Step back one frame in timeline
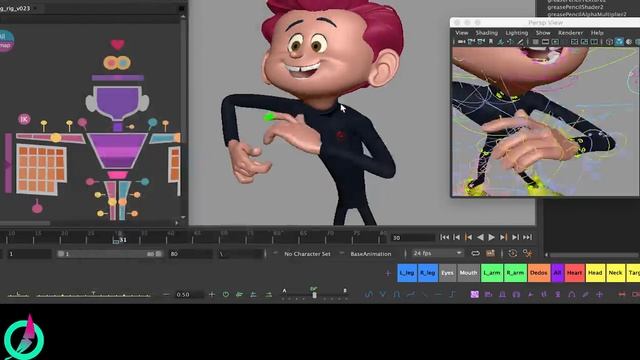 [x=457, y=237]
